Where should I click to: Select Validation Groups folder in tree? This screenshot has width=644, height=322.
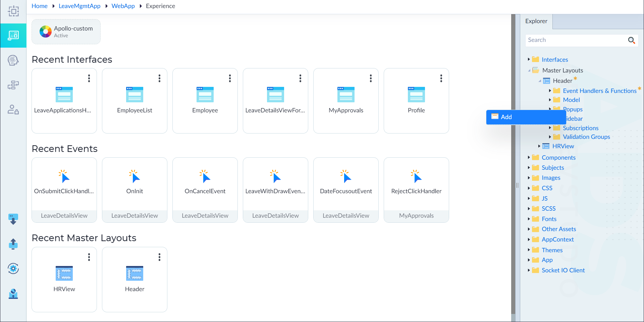click(x=586, y=137)
